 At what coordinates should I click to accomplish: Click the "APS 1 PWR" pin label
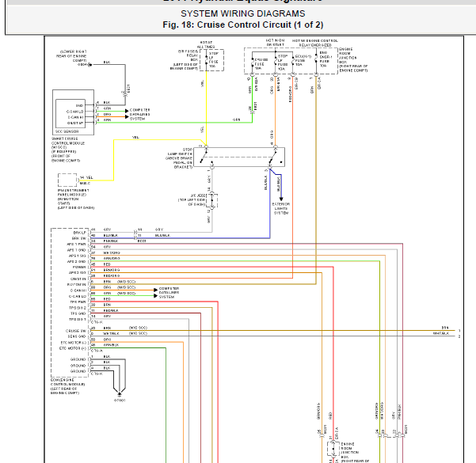pos(77,245)
